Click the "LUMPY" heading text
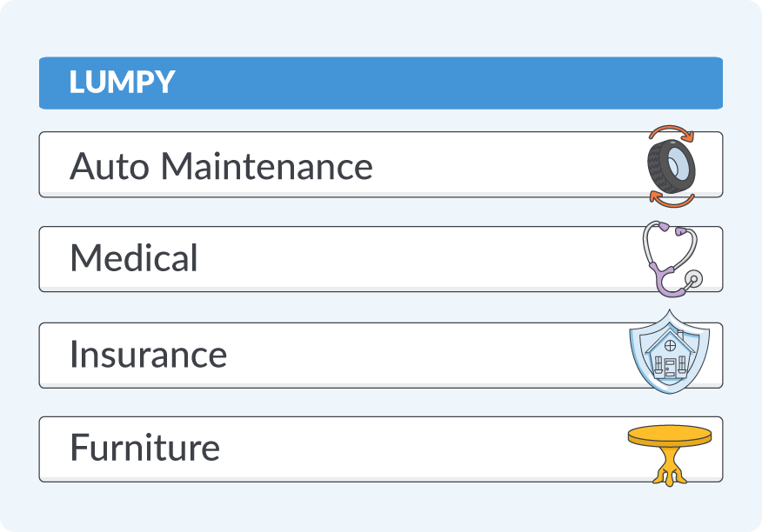This screenshot has width=762, height=532. click(122, 83)
